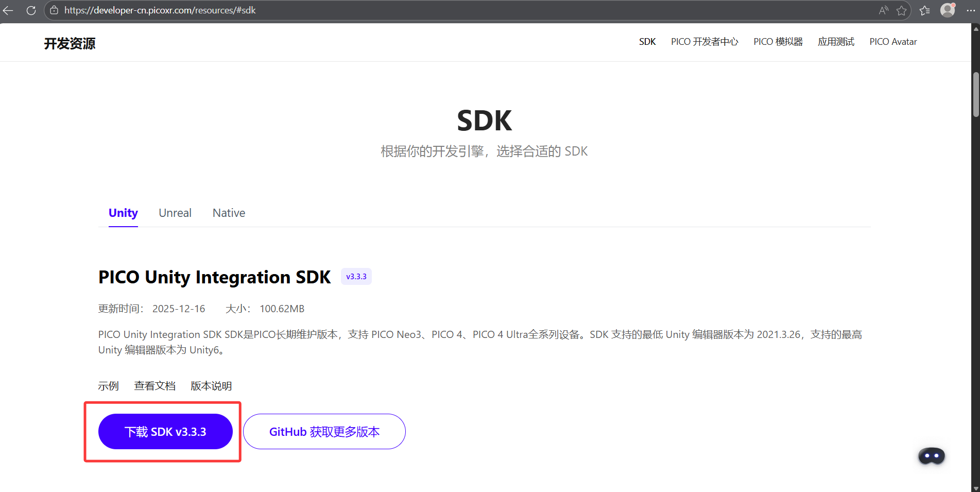The image size is (980, 492).
Task: Click the scrollbar up arrow
Action: point(975,29)
